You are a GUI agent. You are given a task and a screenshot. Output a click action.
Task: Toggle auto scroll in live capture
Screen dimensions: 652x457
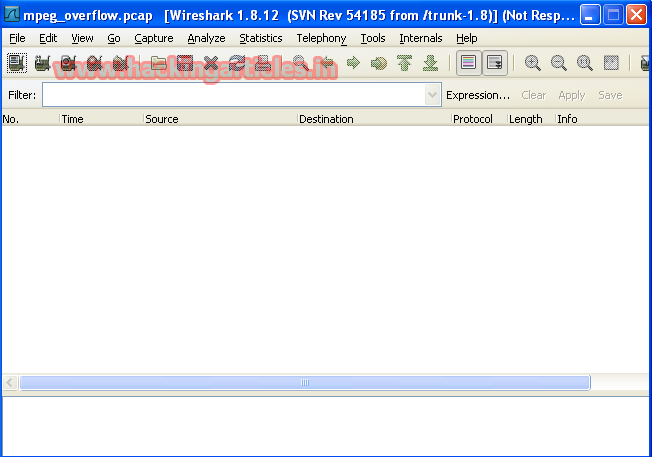pos(494,63)
